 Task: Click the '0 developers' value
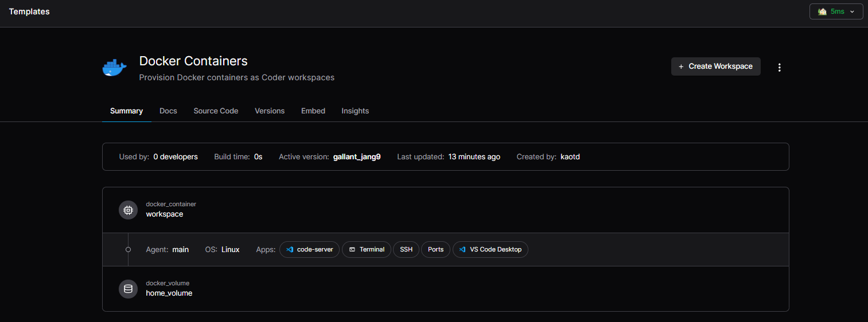pyautogui.click(x=176, y=157)
